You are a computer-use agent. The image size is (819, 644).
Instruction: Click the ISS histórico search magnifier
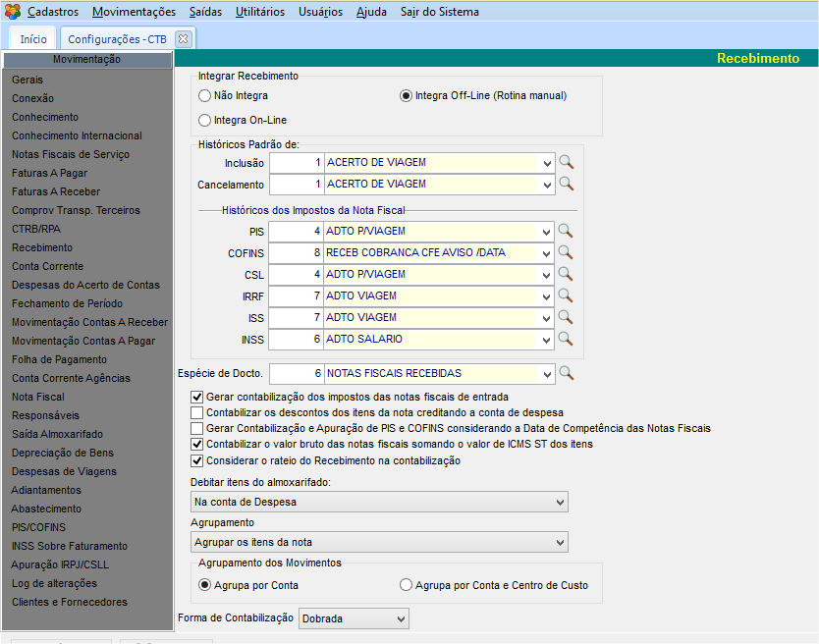(x=566, y=317)
